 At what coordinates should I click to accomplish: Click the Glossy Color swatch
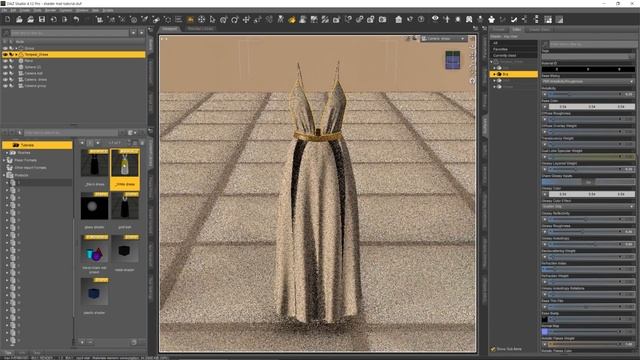[591, 194]
